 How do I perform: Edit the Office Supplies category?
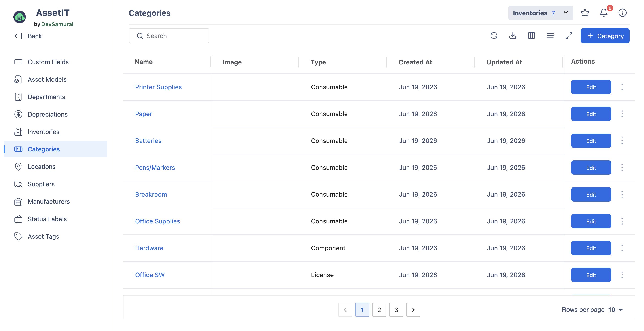coord(591,221)
